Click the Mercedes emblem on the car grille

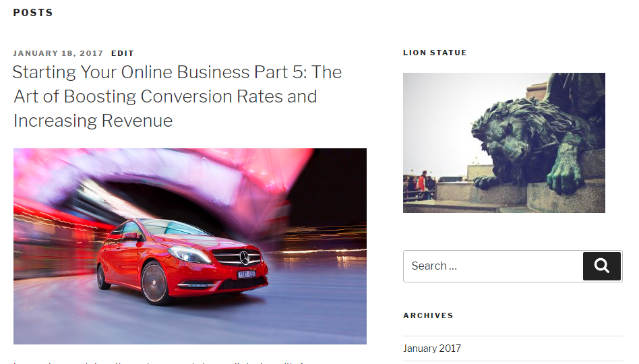245,257
